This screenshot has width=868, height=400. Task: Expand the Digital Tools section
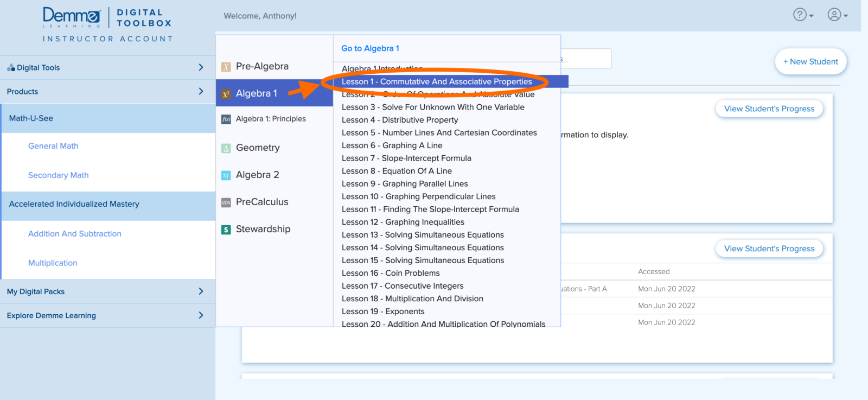pyautogui.click(x=201, y=67)
